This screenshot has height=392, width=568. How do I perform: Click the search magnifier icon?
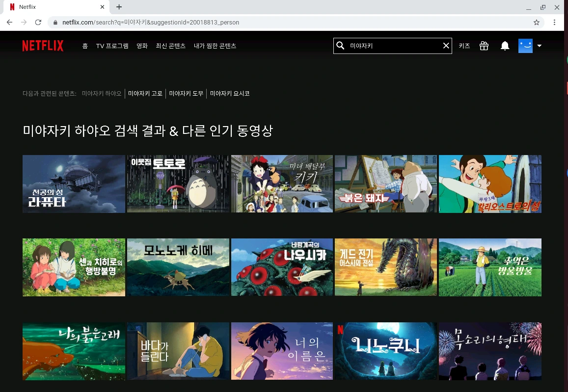[x=340, y=46]
